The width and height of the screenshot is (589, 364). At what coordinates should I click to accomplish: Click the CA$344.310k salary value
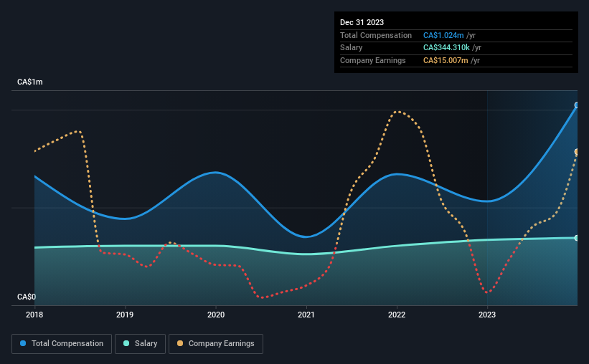coord(446,48)
